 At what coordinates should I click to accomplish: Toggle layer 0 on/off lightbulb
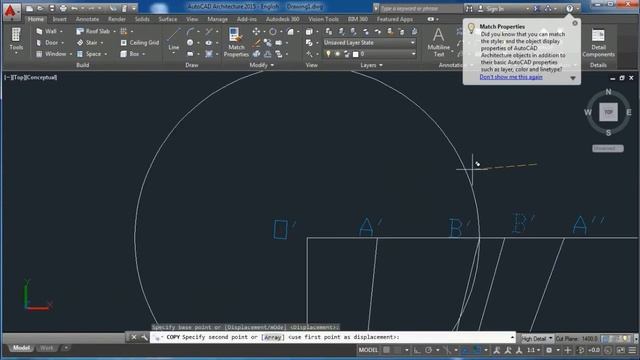(328, 54)
